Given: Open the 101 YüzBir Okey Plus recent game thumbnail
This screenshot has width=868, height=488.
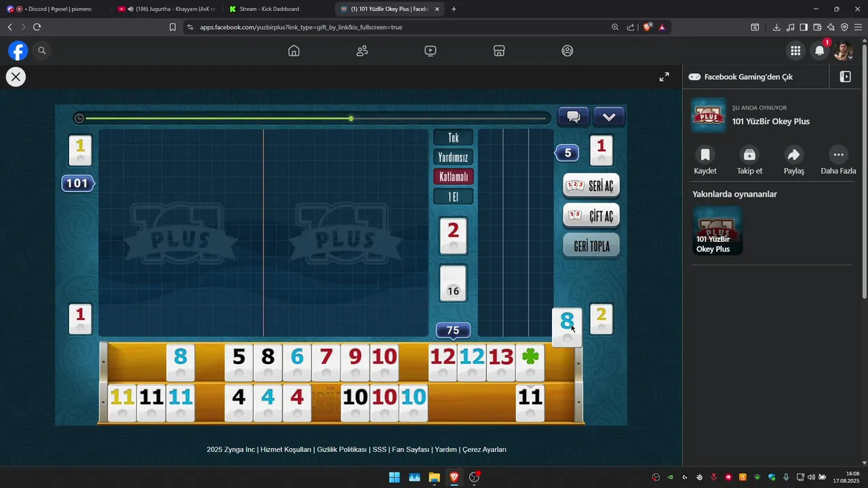Looking at the screenshot, I should [x=717, y=231].
